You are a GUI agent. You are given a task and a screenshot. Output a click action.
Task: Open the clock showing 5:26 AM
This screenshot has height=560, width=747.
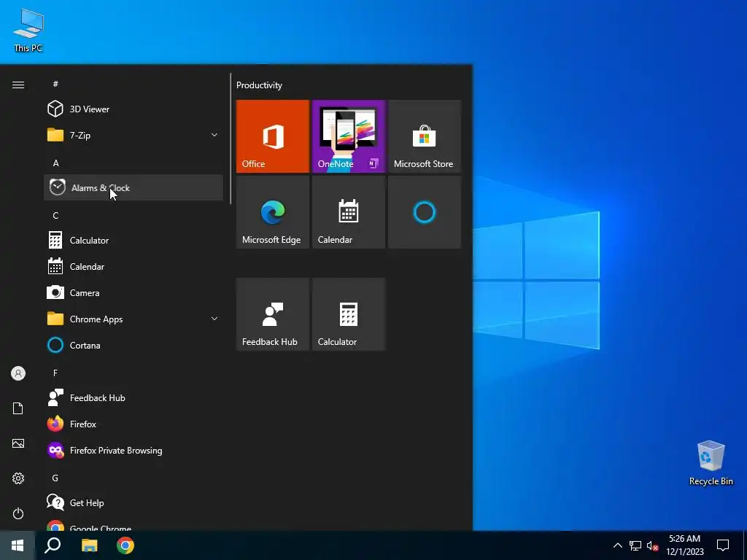[684, 545]
